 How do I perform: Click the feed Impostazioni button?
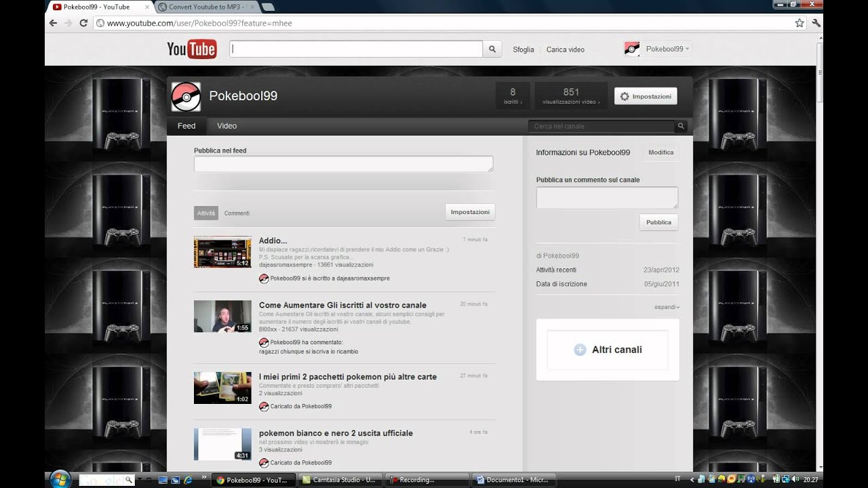[x=470, y=212]
